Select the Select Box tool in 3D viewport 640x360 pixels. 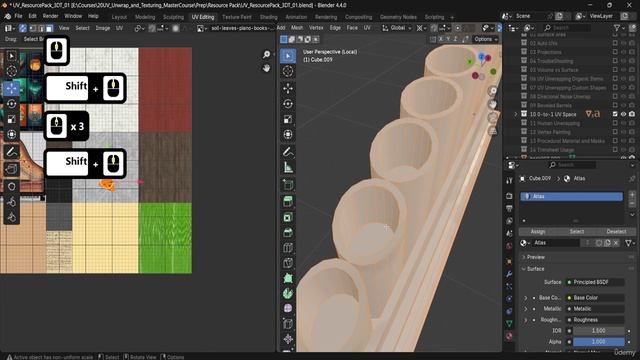tap(288, 56)
